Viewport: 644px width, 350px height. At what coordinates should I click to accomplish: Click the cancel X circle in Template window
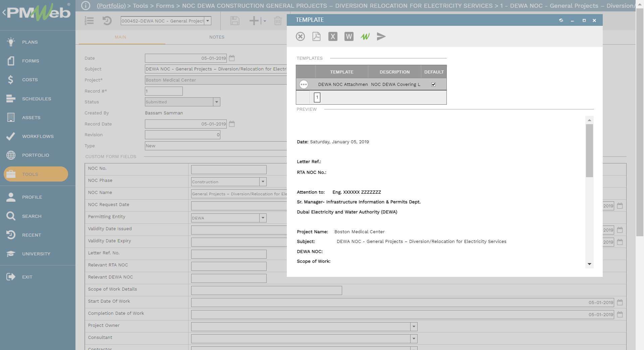300,36
